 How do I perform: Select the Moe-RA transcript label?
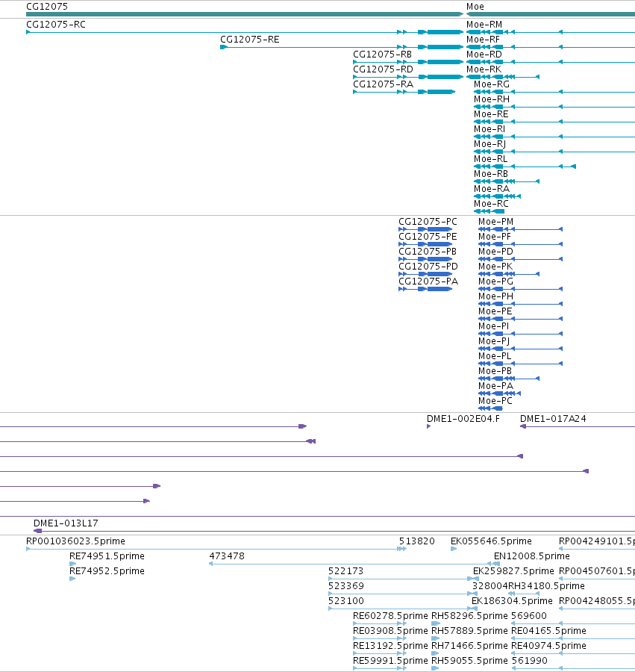pos(492,189)
